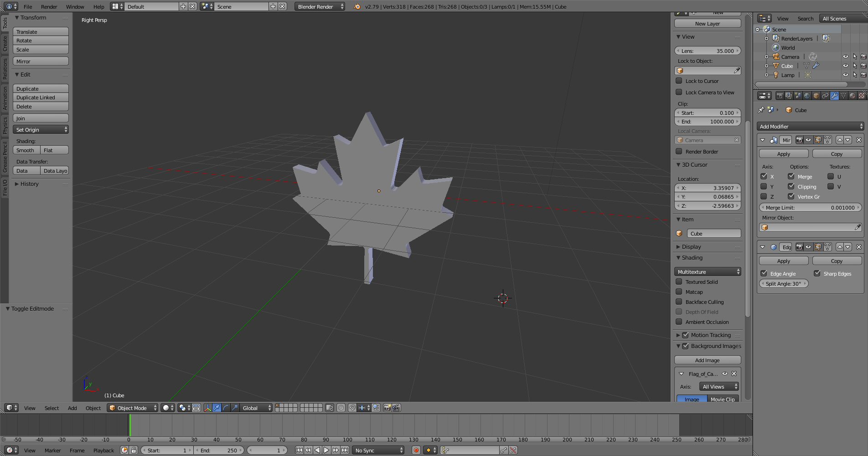Open the Modifiers wrench properties tab
868x456 pixels.
pos(834,96)
